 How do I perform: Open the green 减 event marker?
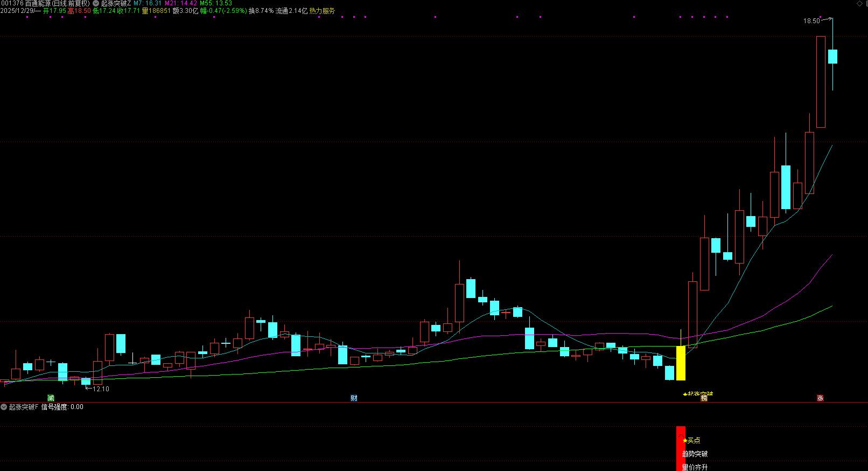[51, 398]
